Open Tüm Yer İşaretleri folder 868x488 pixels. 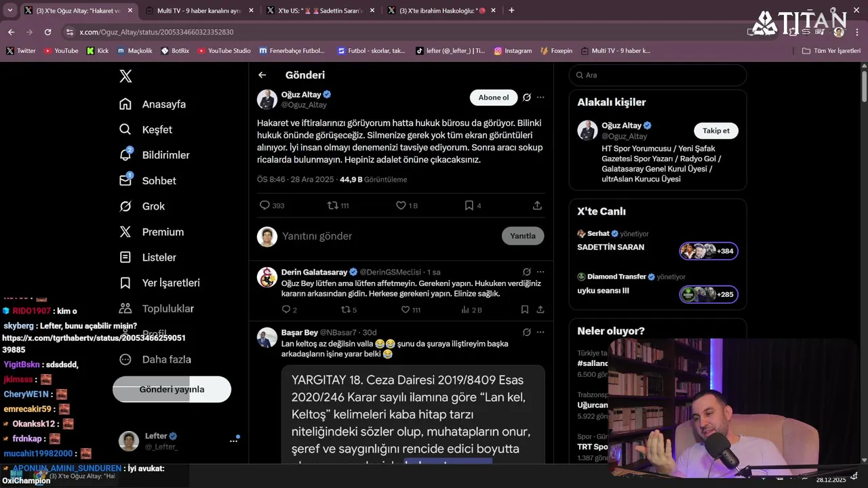(x=831, y=51)
